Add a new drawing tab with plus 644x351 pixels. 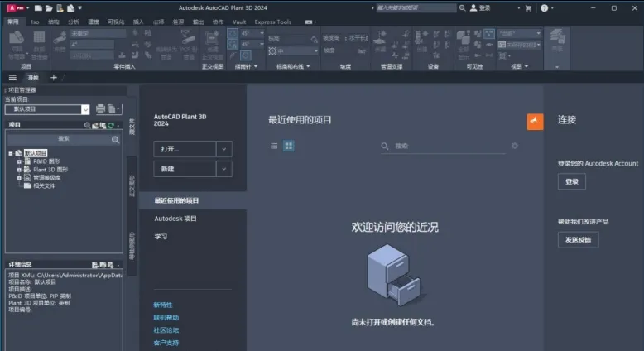coord(54,77)
